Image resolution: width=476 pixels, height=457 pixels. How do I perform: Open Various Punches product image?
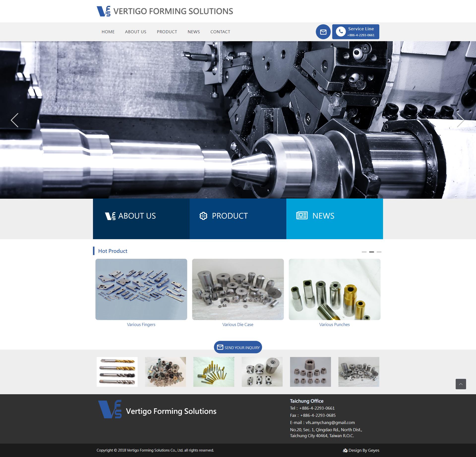click(335, 289)
